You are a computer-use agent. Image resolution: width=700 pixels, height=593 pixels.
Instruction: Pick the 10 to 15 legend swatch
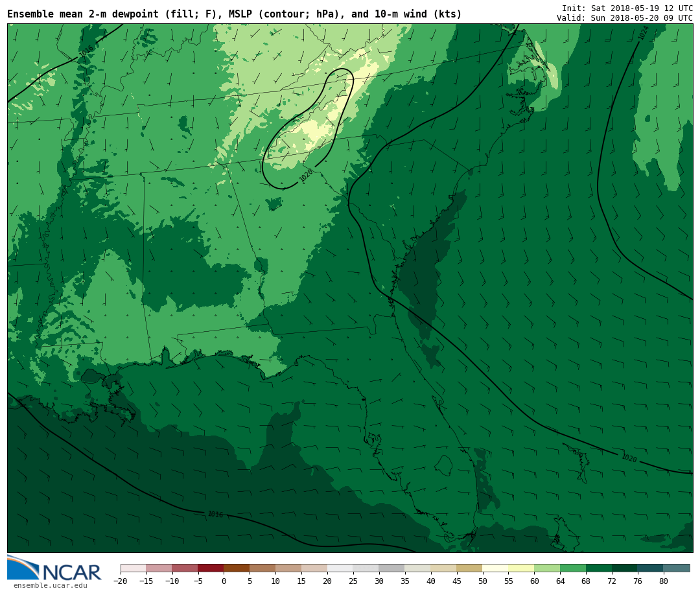[289, 568]
